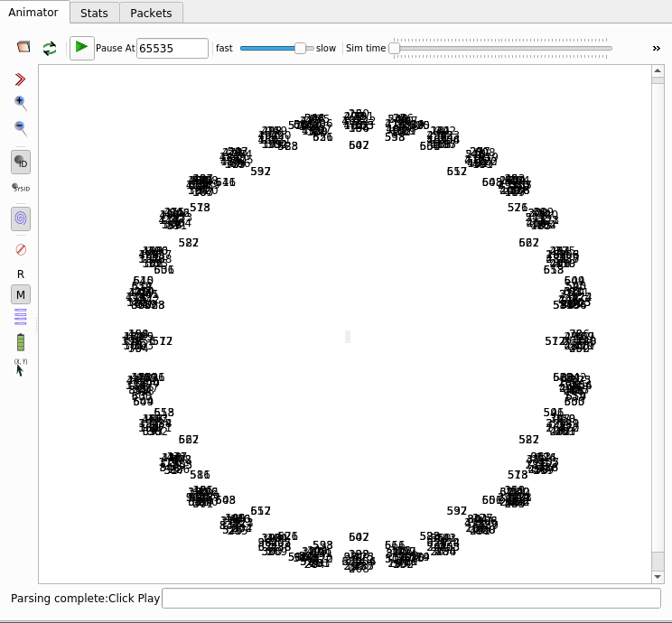Click the Pause At time field
The height and width of the screenshot is (623, 672).
(x=173, y=48)
